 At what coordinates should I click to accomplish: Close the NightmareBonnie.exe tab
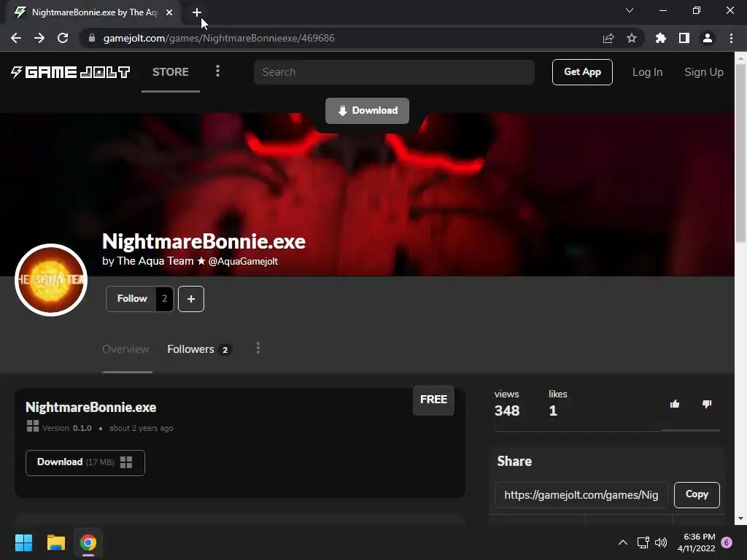(169, 12)
